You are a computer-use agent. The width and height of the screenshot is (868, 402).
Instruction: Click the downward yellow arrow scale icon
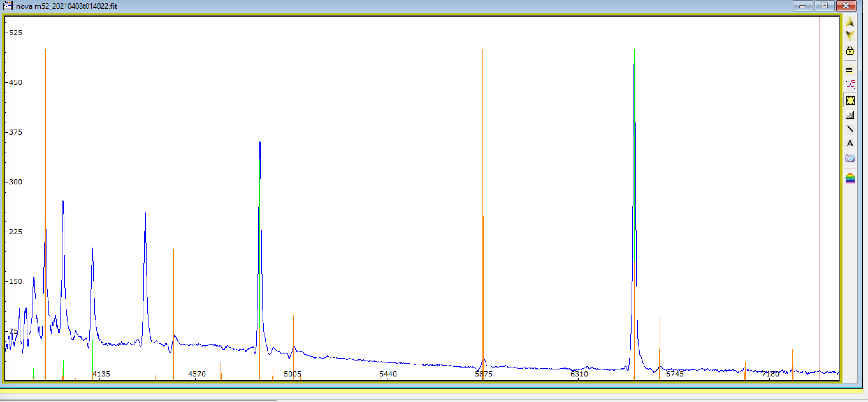tap(850, 36)
